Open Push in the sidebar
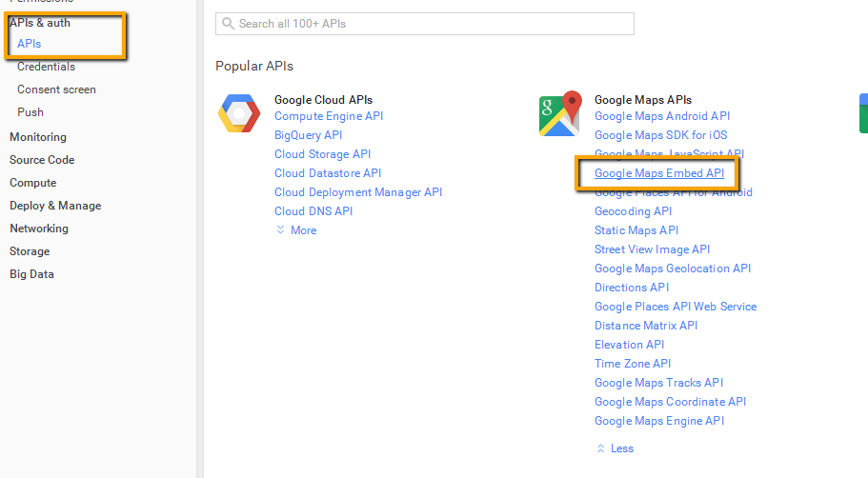 tap(30, 111)
